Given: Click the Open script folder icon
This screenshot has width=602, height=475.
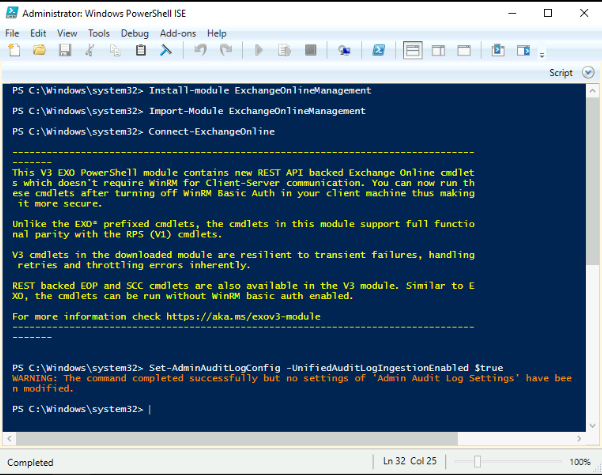Looking at the screenshot, I should [x=38, y=49].
